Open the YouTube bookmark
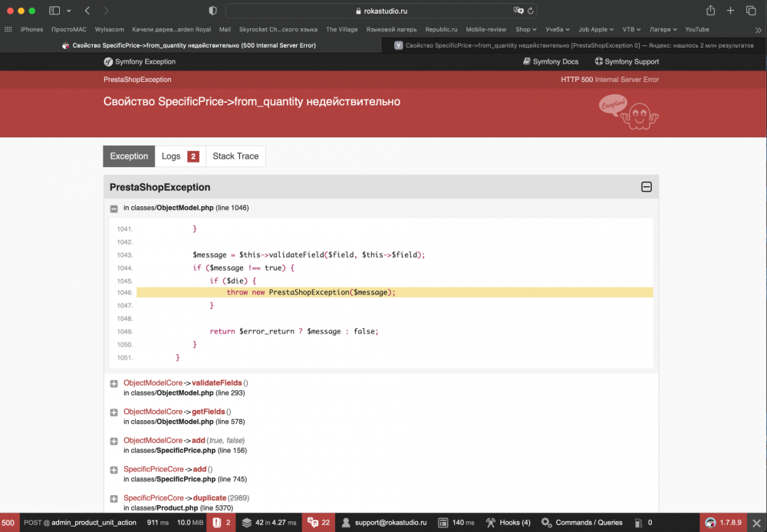The width and height of the screenshot is (767, 532). click(x=696, y=29)
